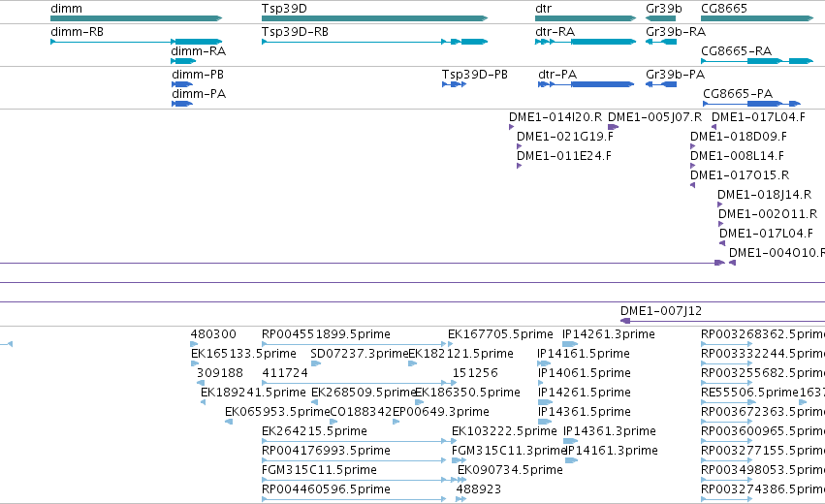Select the DME1-014I20.R feature label
This screenshot has width=825, height=504.
555,117
